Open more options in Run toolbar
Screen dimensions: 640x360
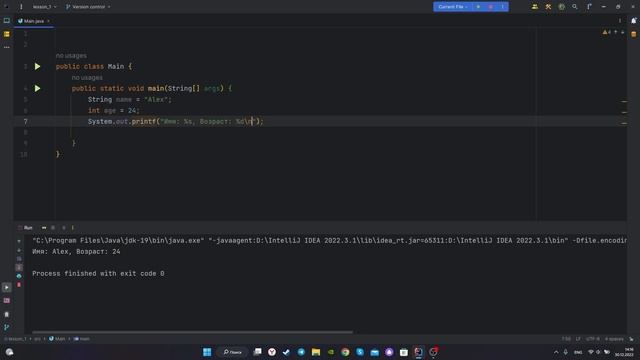(73, 228)
